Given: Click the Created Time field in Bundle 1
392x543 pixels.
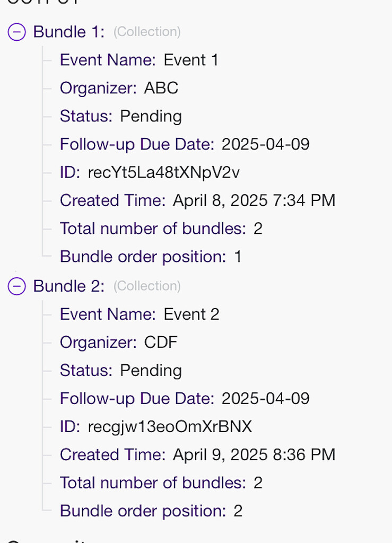Looking at the screenshot, I should [x=197, y=200].
